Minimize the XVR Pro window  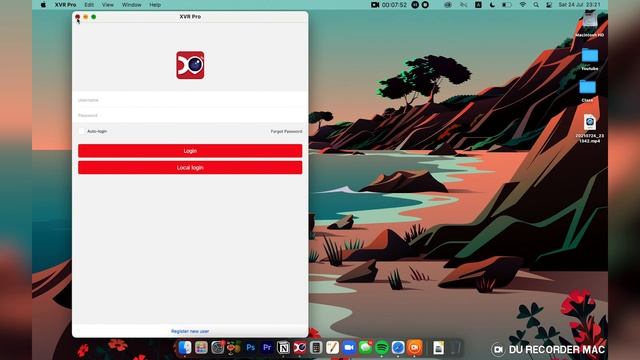(x=85, y=17)
